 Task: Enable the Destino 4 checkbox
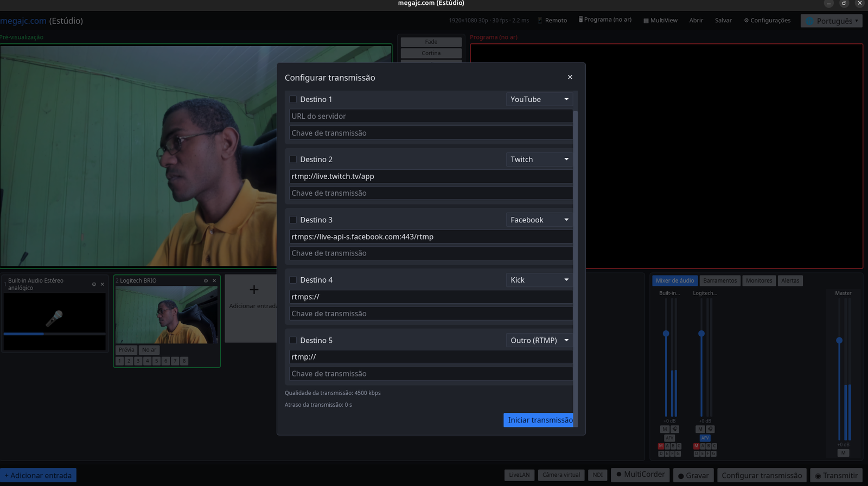coord(293,280)
